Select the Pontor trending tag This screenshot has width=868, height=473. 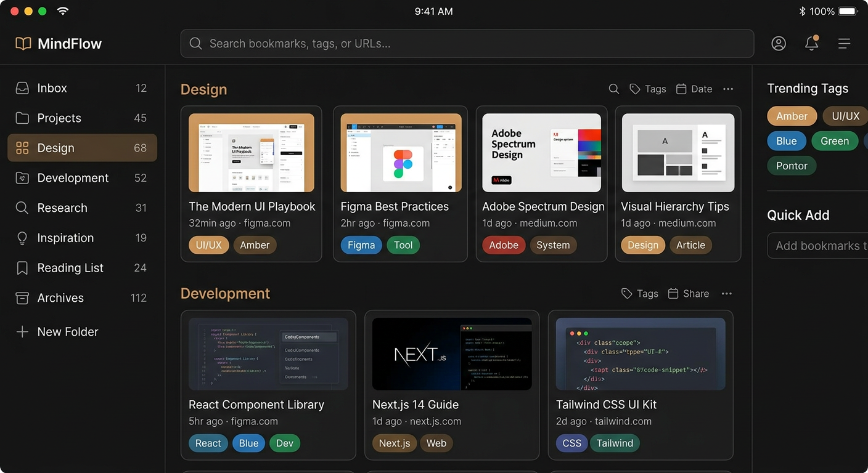[792, 166]
